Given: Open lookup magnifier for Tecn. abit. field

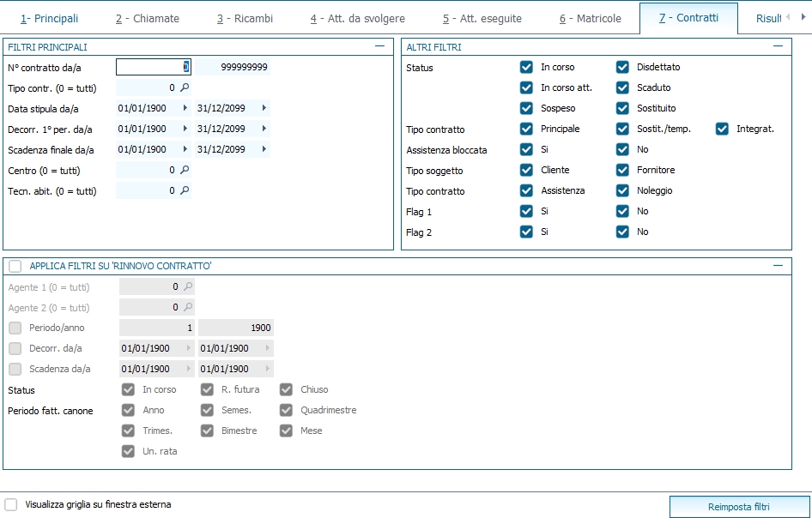Looking at the screenshot, I should (185, 191).
